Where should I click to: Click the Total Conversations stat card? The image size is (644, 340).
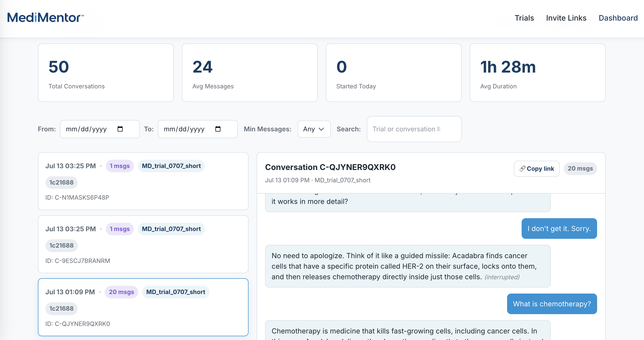pyautogui.click(x=106, y=73)
